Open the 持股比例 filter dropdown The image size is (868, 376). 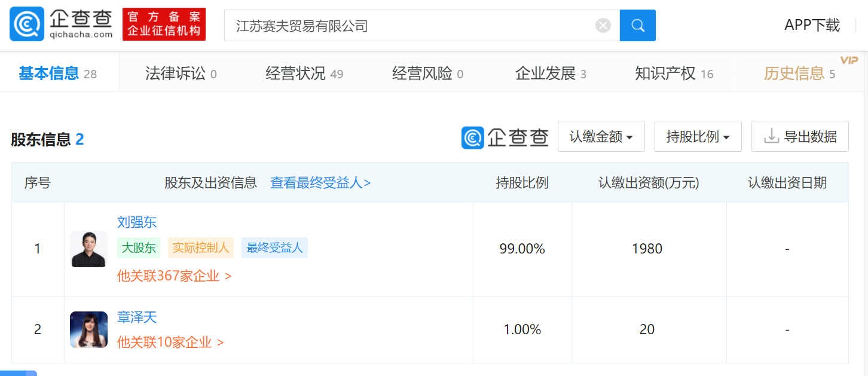[698, 136]
